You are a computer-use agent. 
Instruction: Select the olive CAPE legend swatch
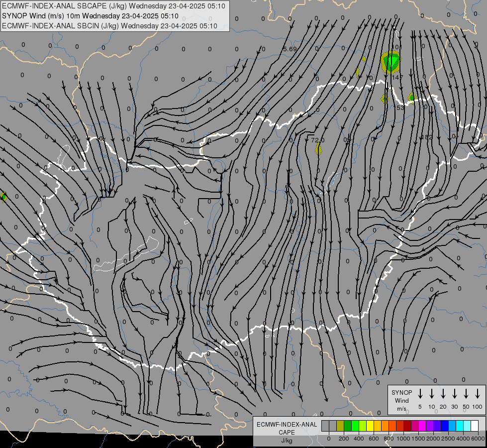[x=340, y=426]
